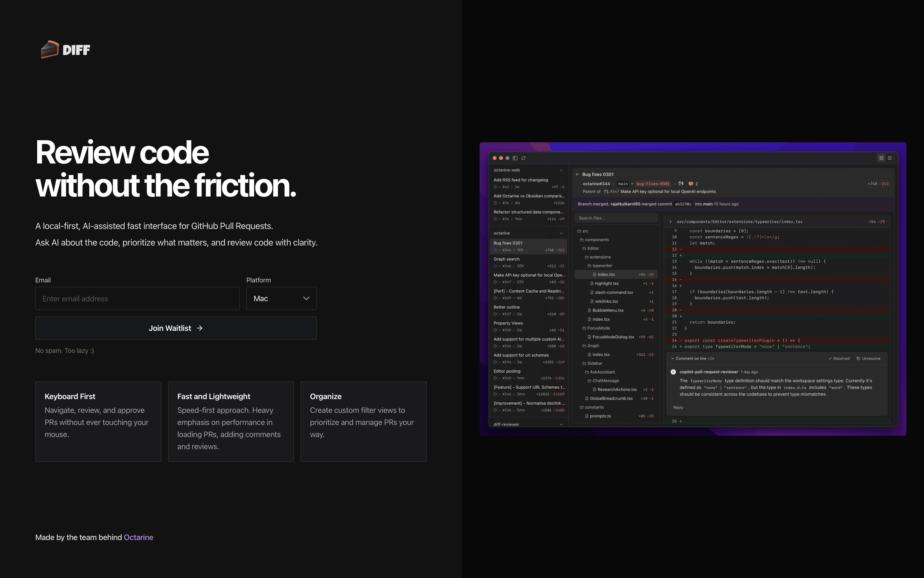Click the Graph folder icon

tap(584, 346)
